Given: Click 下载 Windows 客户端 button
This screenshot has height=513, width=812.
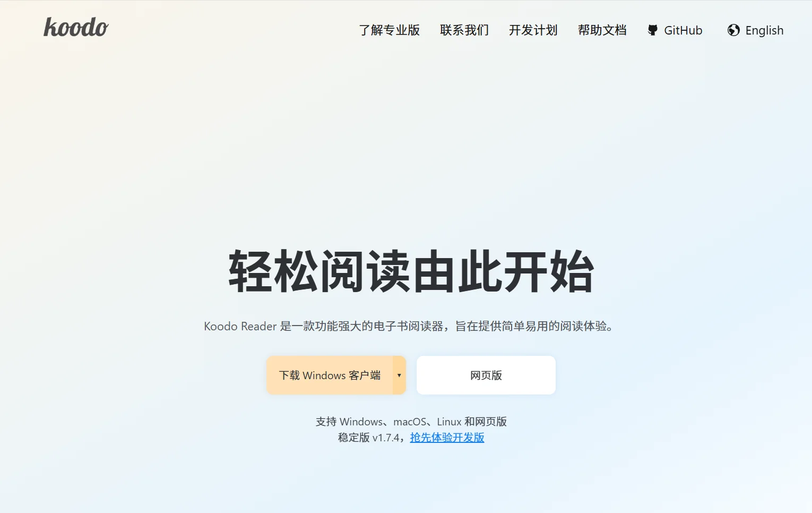Looking at the screenshot, I should [x=330, y=375].
